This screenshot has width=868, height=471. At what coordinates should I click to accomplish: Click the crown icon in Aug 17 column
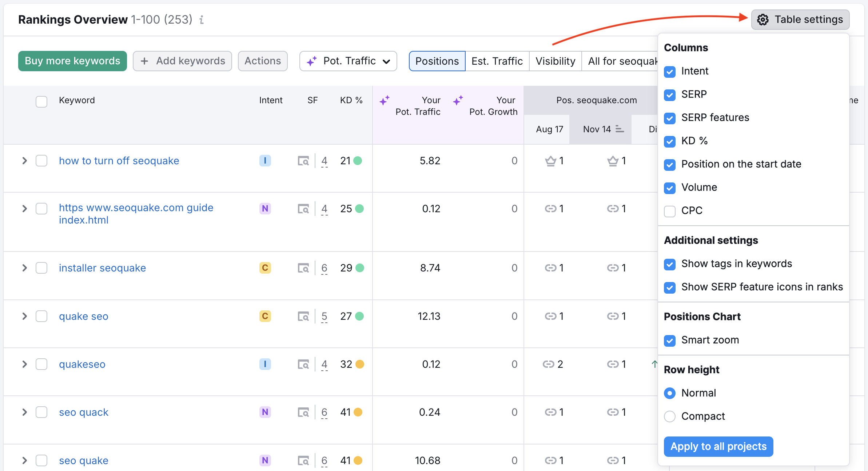(x=550, y=161)
